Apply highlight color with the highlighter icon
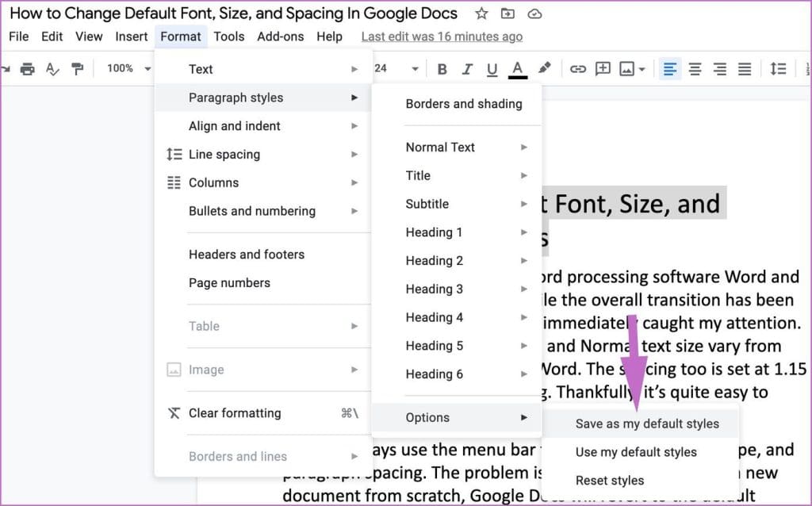 (544, 69)
